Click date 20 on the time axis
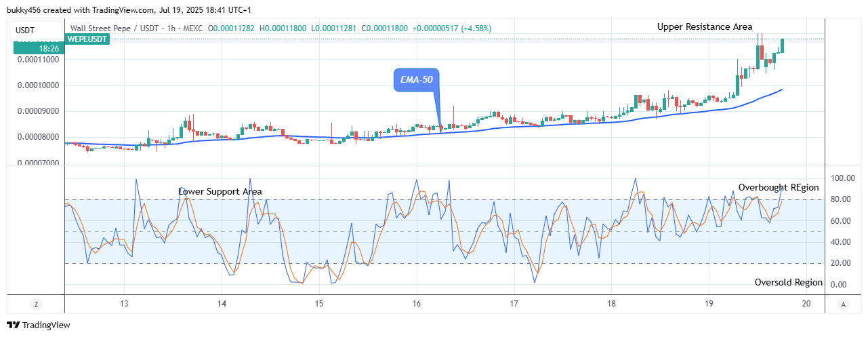This screenshot has height=337, width=868. [806, 304]
